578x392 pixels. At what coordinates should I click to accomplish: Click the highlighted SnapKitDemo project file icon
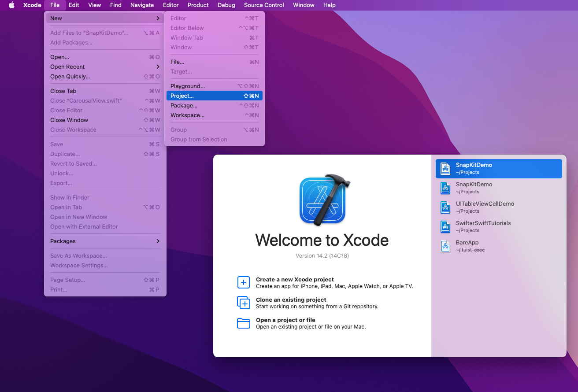[445, 169]
